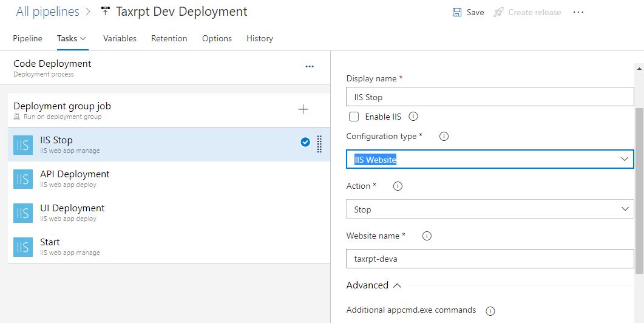Open the Configuration type dropdown
This screenshot has width=644, height=323.
coord(490,159)
